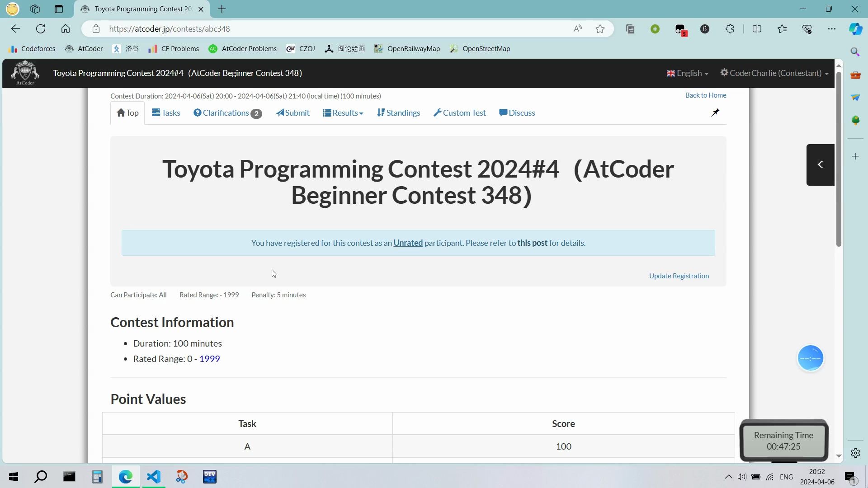Expand the Results dropdown in the contest menu
Screen dimensions: 868x488
click(x=343, y=113)
